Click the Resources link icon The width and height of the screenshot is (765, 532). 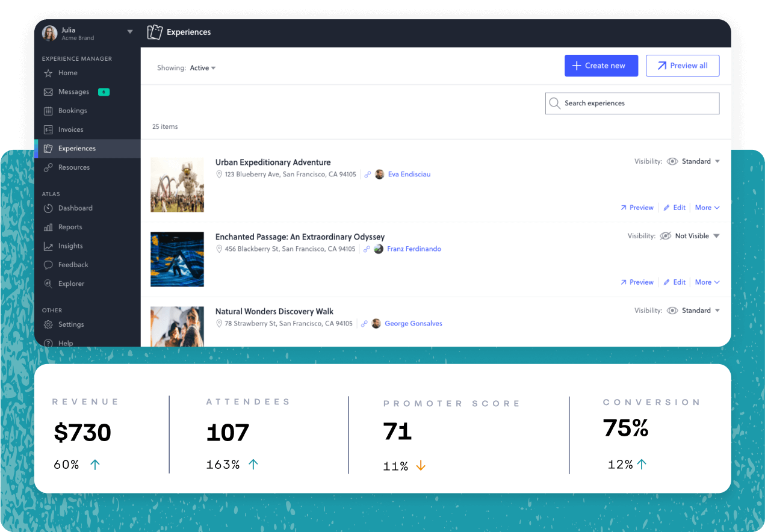click(48, 167)
